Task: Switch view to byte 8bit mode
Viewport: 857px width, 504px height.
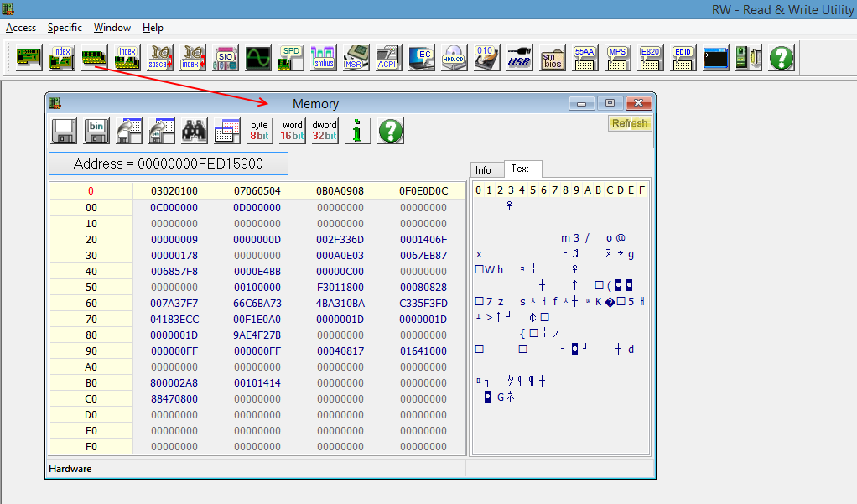Action: tap(260, 131)
